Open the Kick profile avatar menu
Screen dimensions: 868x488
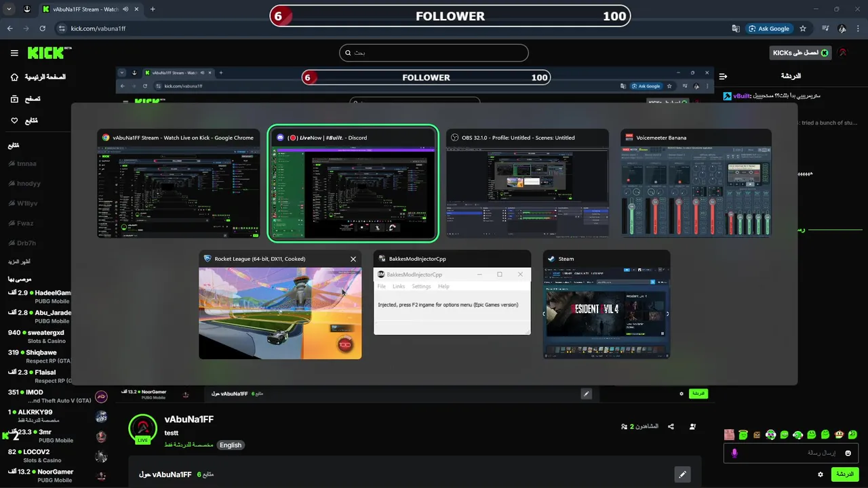click(842, 53)
